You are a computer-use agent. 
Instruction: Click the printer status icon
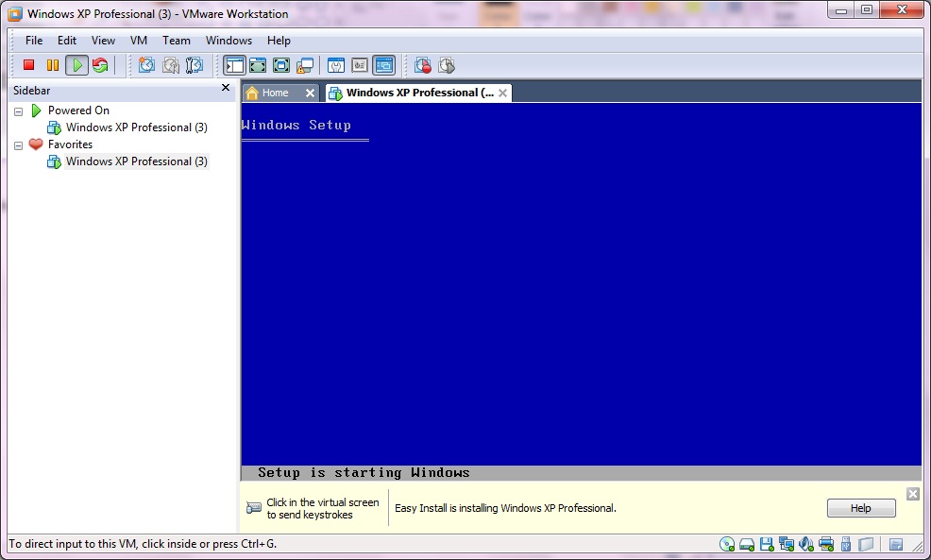(x=826, y=544)
